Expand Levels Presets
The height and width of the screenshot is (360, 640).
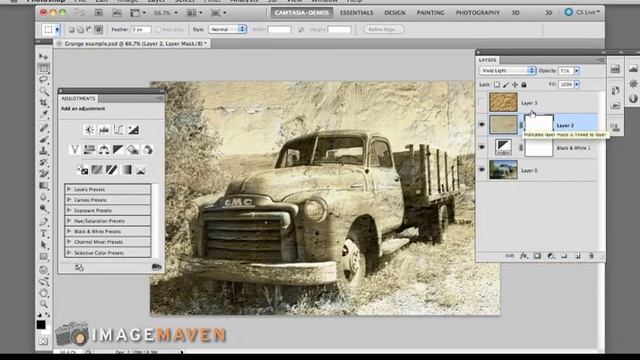69,189
